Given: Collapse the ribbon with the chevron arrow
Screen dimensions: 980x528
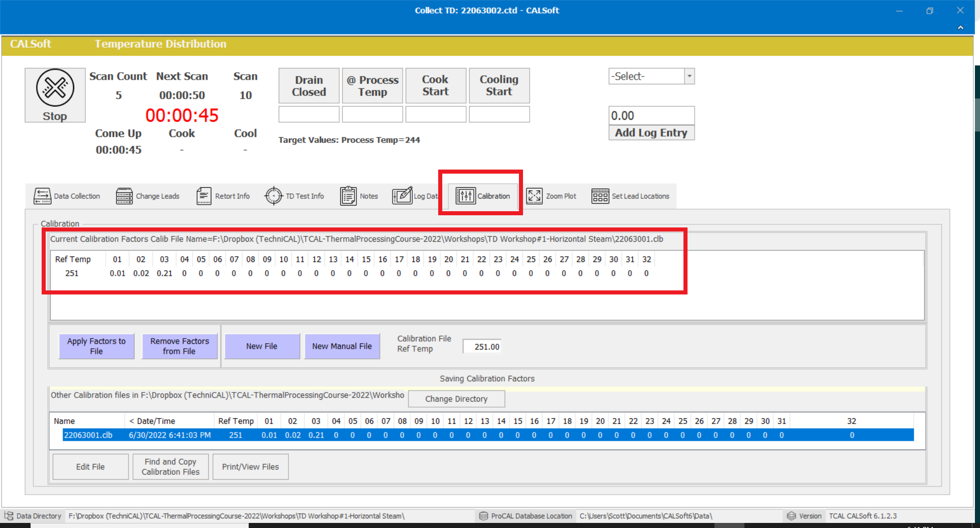Looking at the screenshot, I should [x=960, y=27].
